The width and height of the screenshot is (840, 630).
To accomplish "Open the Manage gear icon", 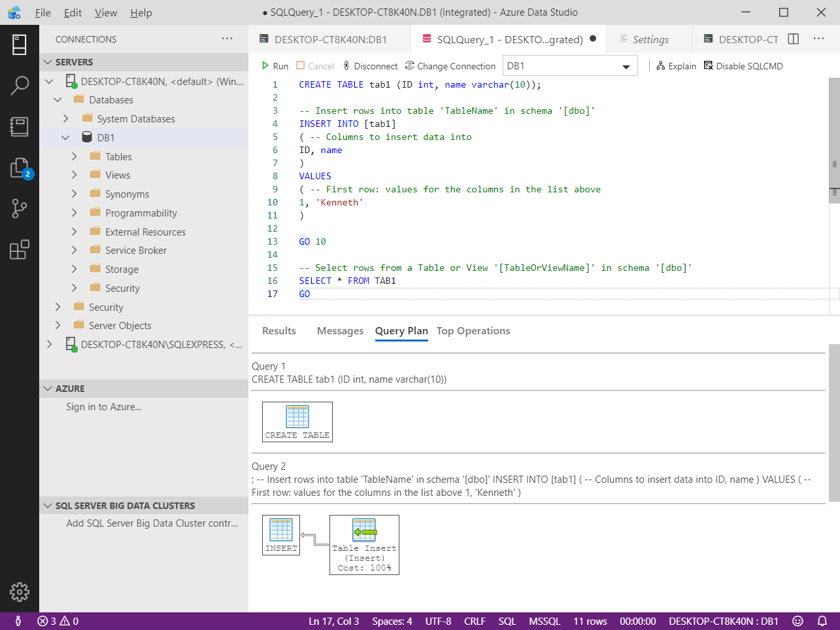I will (x=20, y=591).
